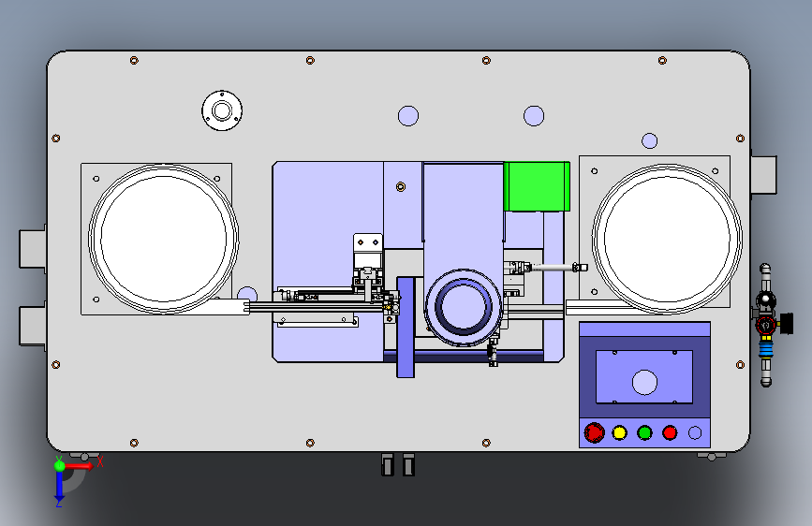
Task: Select the left white circular feeder bowl
Action: coord(164,239)
